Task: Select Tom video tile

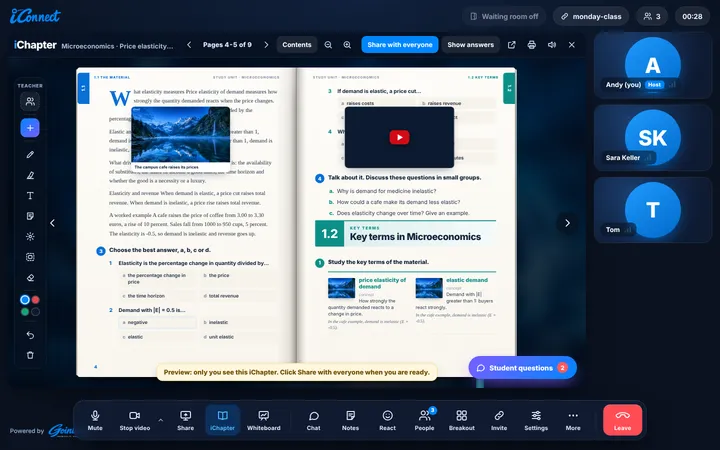Action: (x=652, y=210)
